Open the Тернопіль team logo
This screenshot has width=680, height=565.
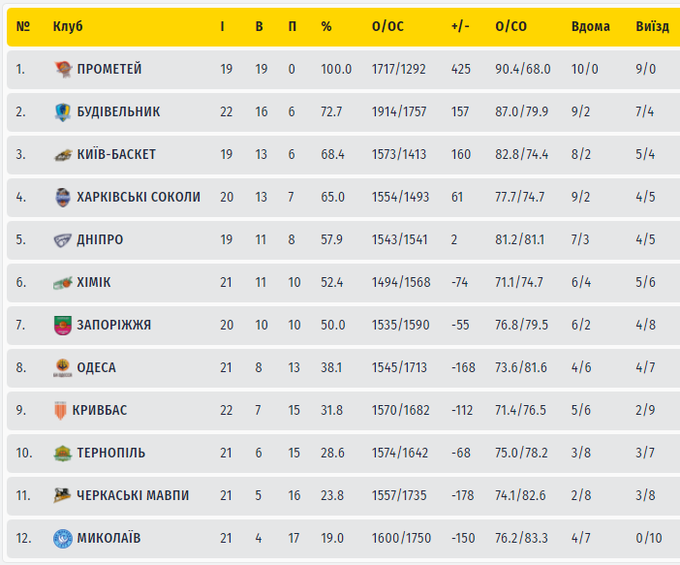point(63,453)
